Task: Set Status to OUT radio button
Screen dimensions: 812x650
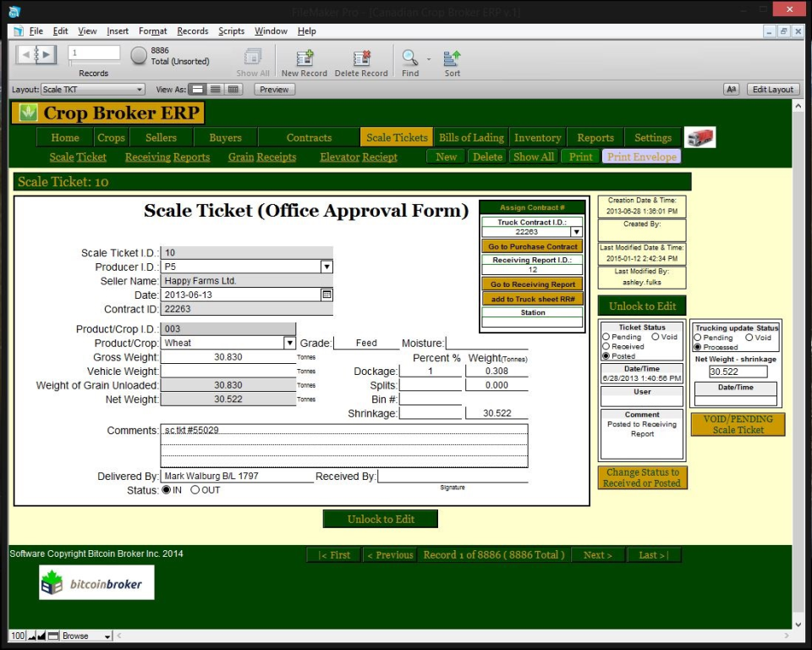Action: coord(195,490)
